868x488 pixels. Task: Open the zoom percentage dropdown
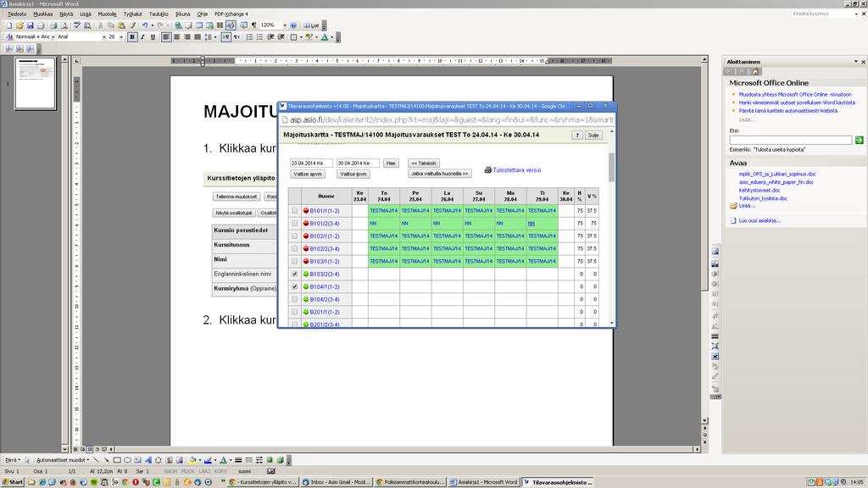[x=285, y=25]
